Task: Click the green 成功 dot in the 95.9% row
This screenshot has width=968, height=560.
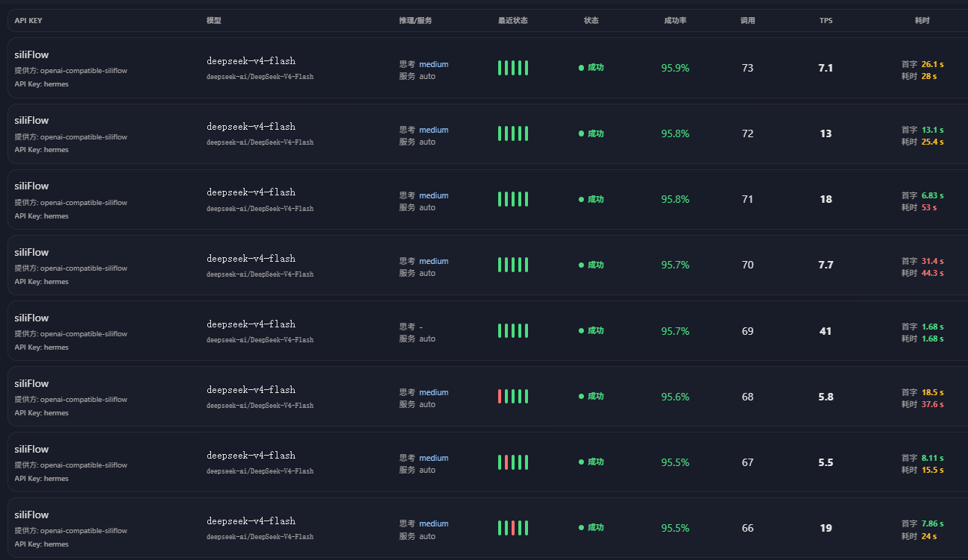Action: click(581, 68)
